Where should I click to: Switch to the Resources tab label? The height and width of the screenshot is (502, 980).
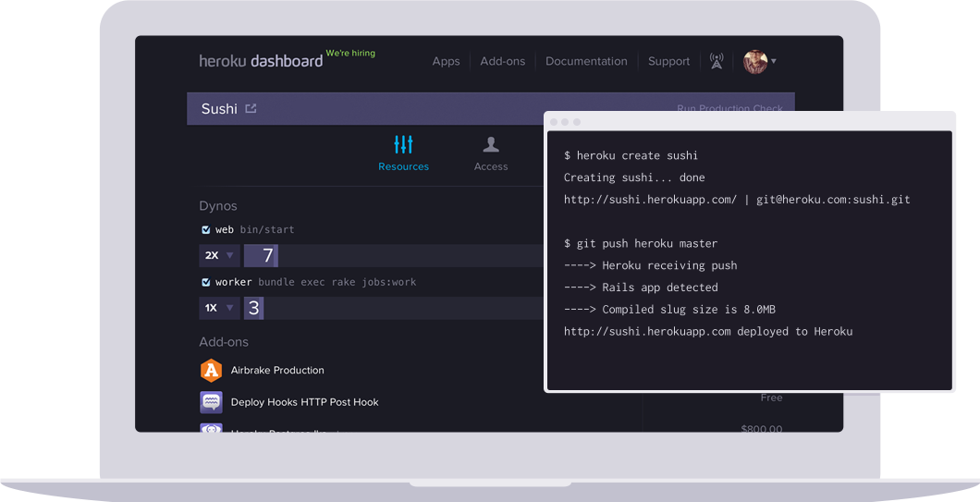pyautogui.click(x=403, y=166)
